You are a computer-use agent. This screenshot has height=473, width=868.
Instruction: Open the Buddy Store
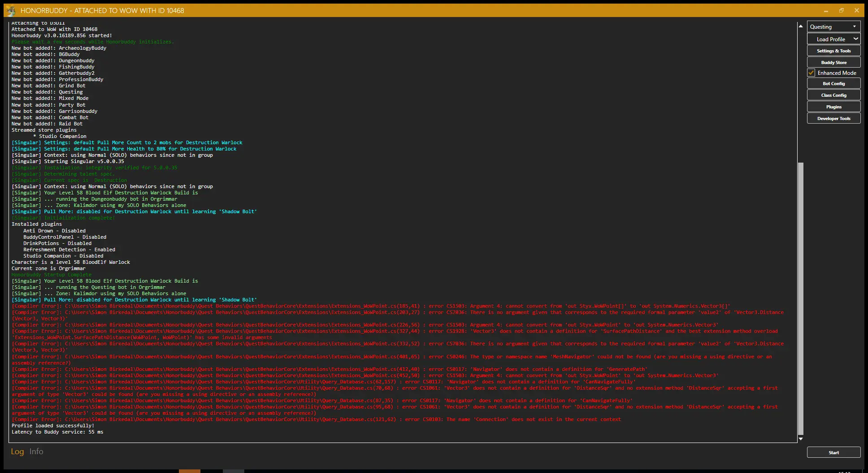click(x=833, y=62)
